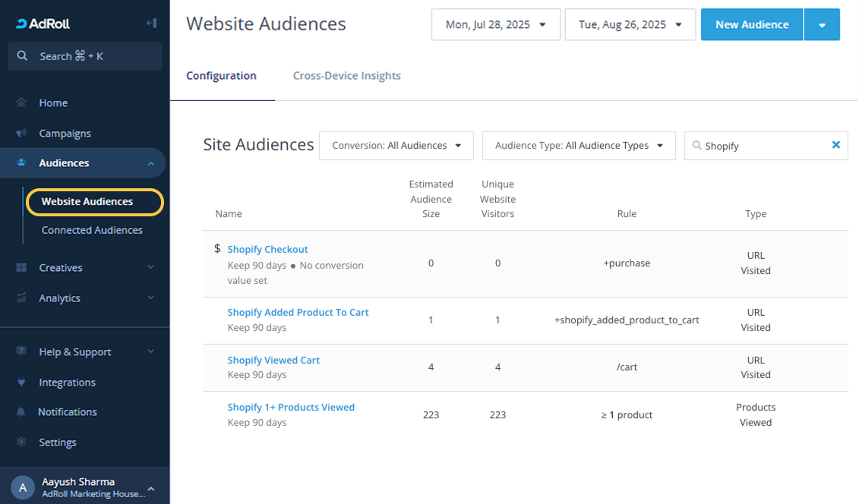The image size is (859, 504).
Task: Click the Campaigns megaphone icon
Action: pos(21,134)
